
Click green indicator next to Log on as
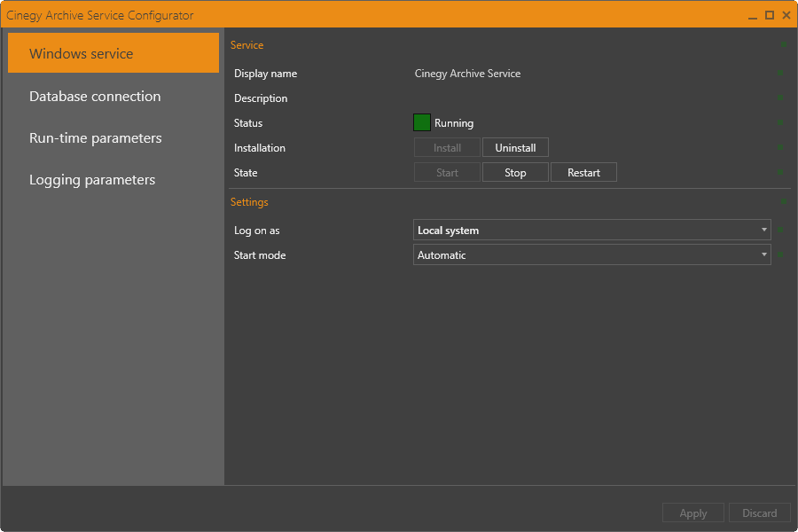coord(780,231)
